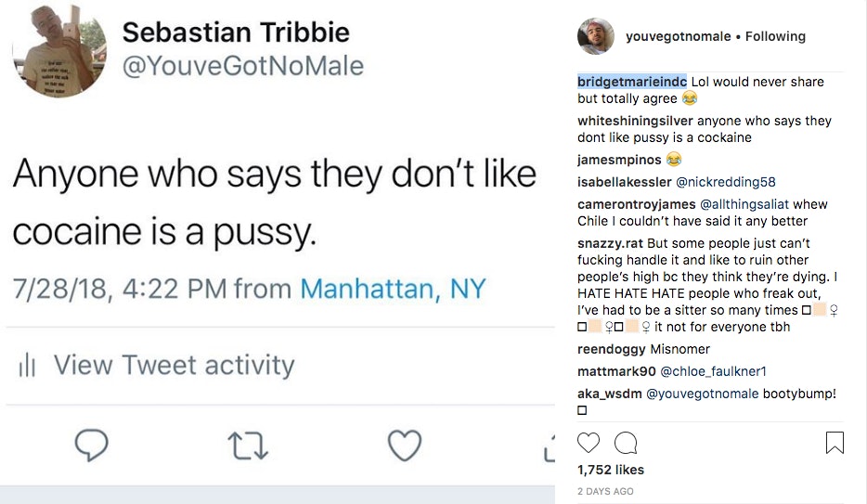View Tweet activity link
Screen dimensions: 867x504
click(x=174, y=366)
